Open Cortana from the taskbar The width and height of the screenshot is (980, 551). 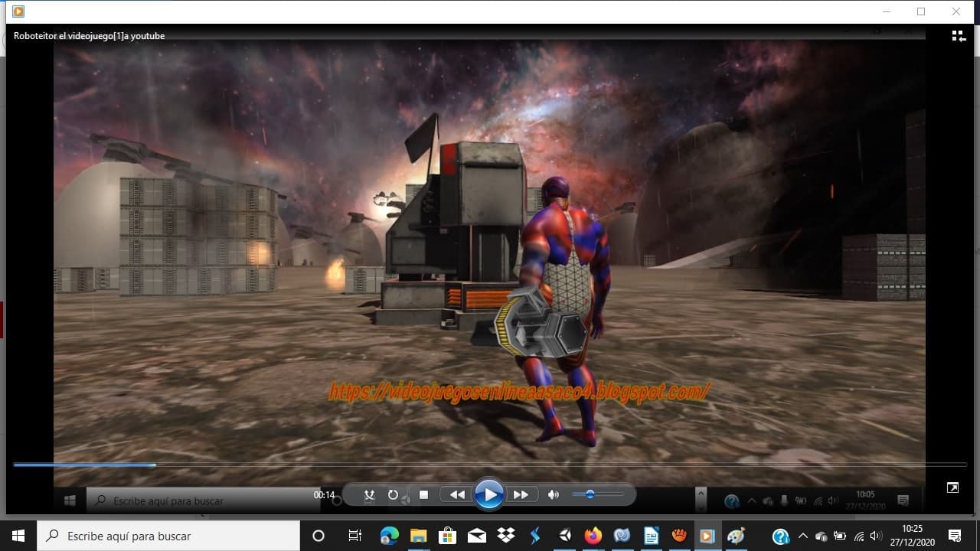point(319,536)
